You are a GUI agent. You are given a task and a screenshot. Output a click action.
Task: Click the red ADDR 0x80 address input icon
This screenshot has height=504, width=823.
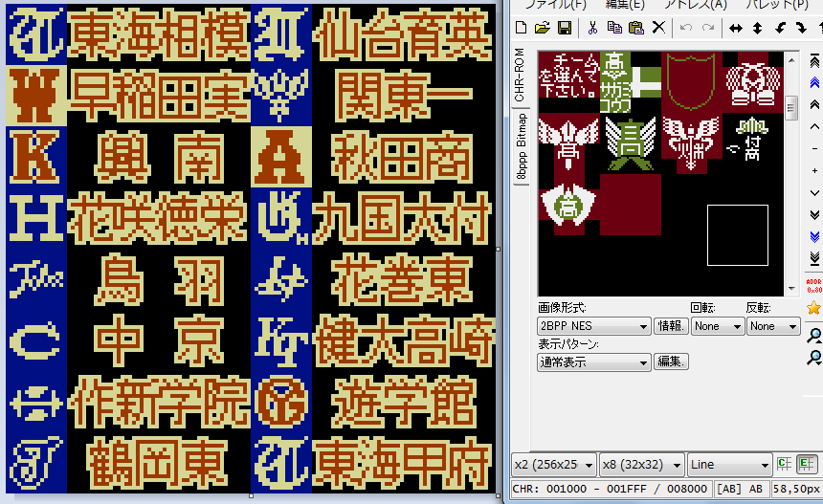pyautogui.click(x=814, y=286)
